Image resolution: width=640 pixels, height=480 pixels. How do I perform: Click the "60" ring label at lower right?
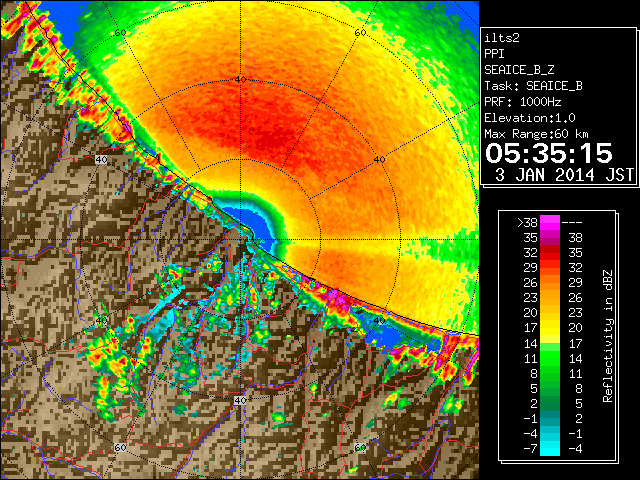click(x=360, y=448)
